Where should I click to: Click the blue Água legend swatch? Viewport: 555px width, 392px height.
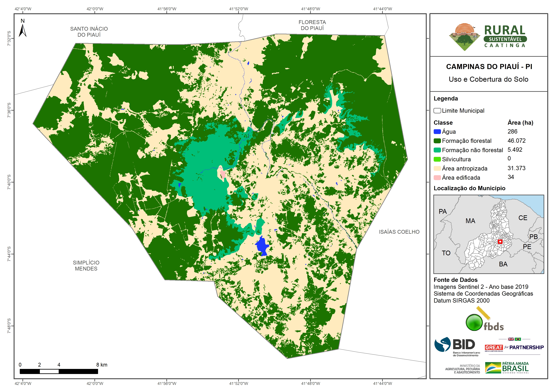point(437,132)
